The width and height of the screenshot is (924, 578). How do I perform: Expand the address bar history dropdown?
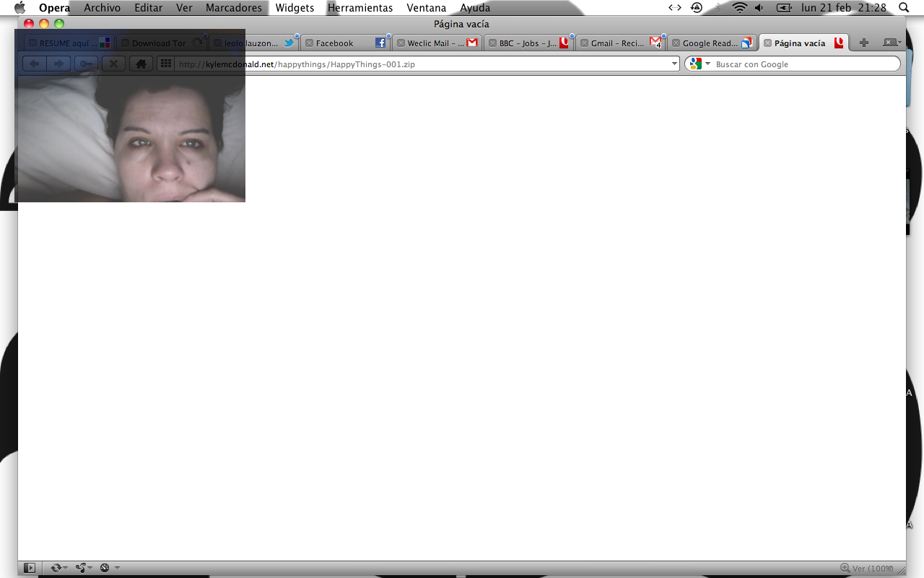(674, 64)
